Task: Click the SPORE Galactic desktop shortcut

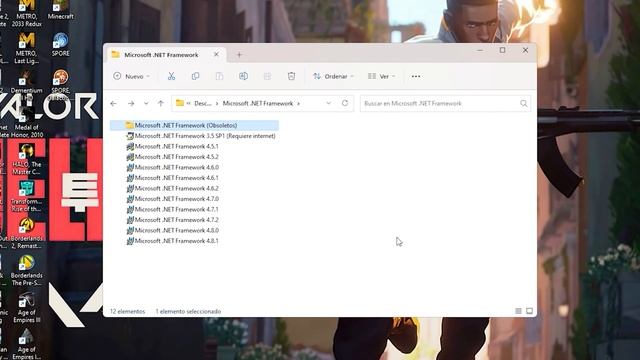Action: point(60,85)
